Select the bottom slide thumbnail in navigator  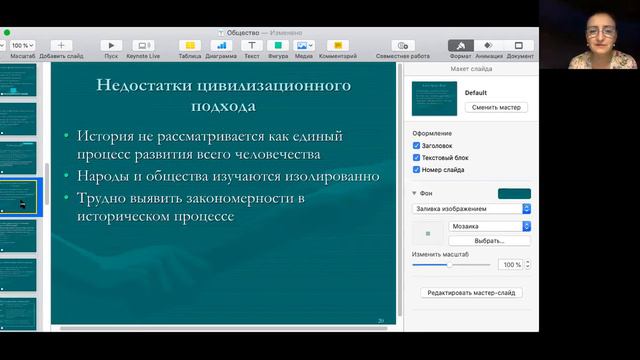(18, 314)
